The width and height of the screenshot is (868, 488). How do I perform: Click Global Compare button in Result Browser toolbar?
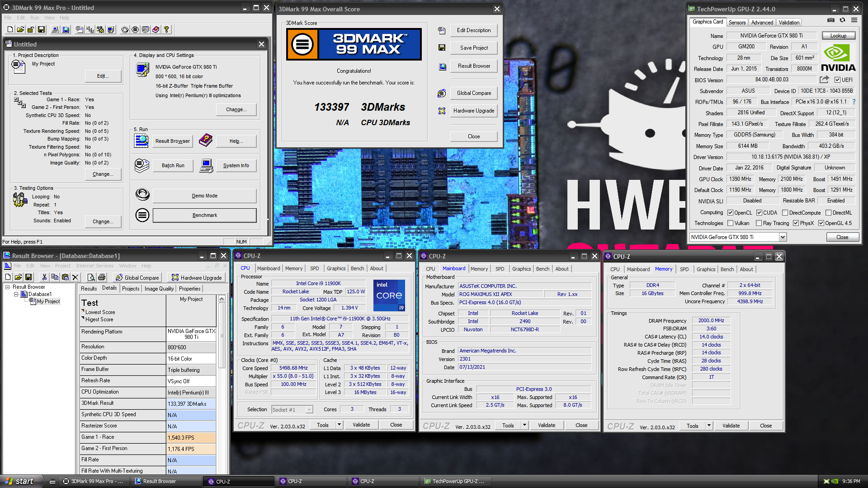click(x=137, y=277)
